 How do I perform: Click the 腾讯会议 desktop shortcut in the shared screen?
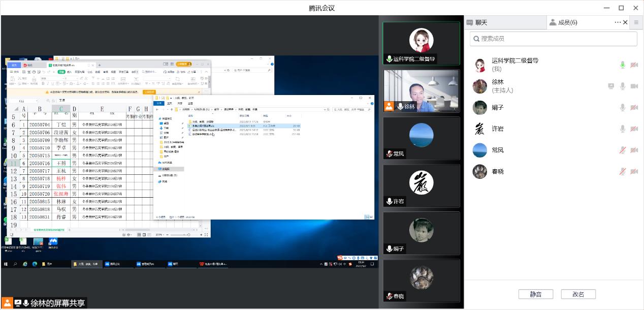click(x=53, y=242)
